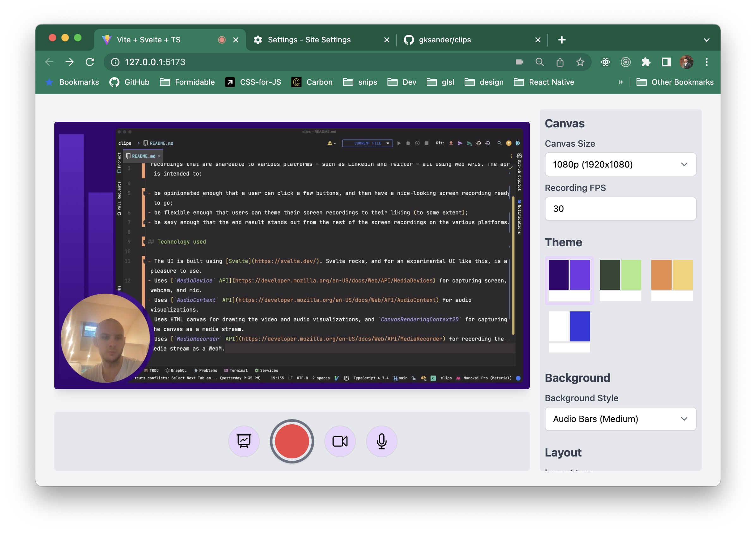Screen dimensions: 756x533
Task: Open the Formidable bookmarks folder
Action: pyautogui.click(x=187, y=82)
